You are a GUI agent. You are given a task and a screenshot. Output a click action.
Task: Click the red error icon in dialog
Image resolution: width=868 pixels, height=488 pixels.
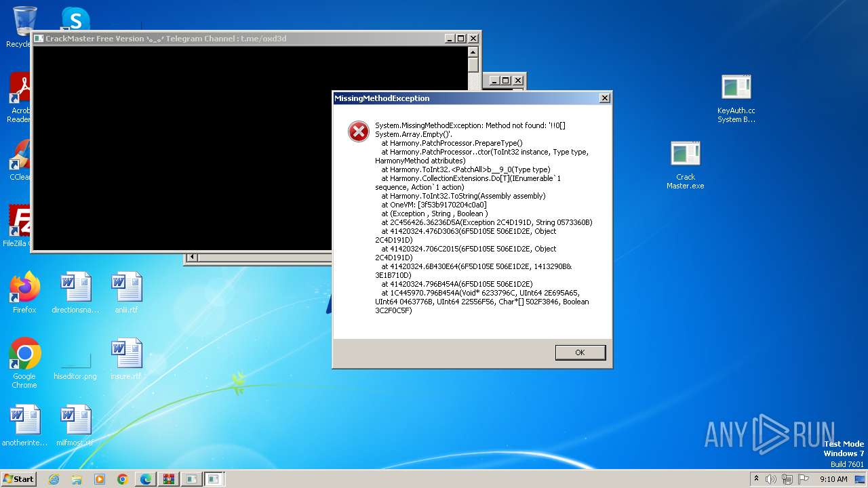358,131
